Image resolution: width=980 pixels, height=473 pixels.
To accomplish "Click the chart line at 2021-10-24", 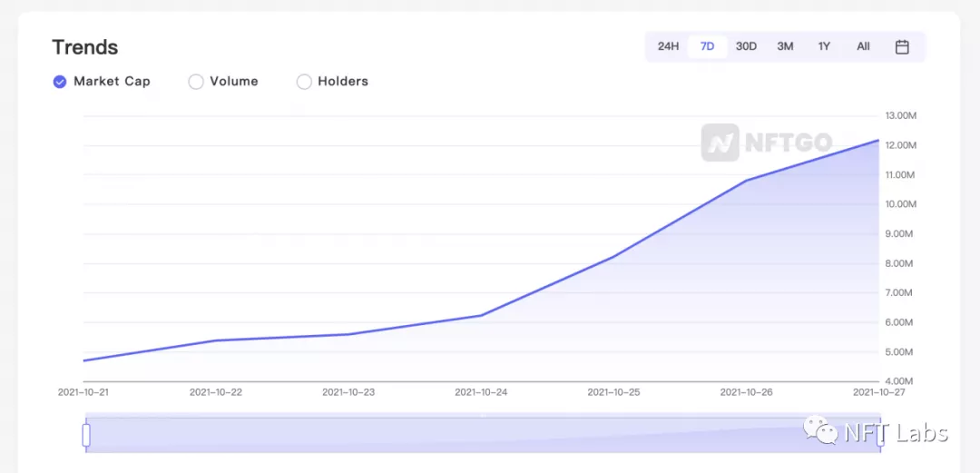I will click(x=482, y=315).
